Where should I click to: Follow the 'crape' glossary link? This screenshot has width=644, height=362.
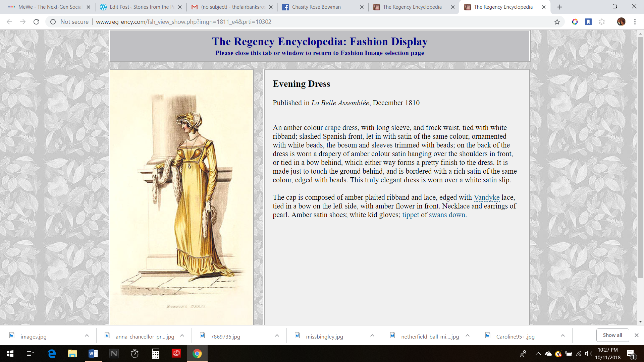pos(332,128)
